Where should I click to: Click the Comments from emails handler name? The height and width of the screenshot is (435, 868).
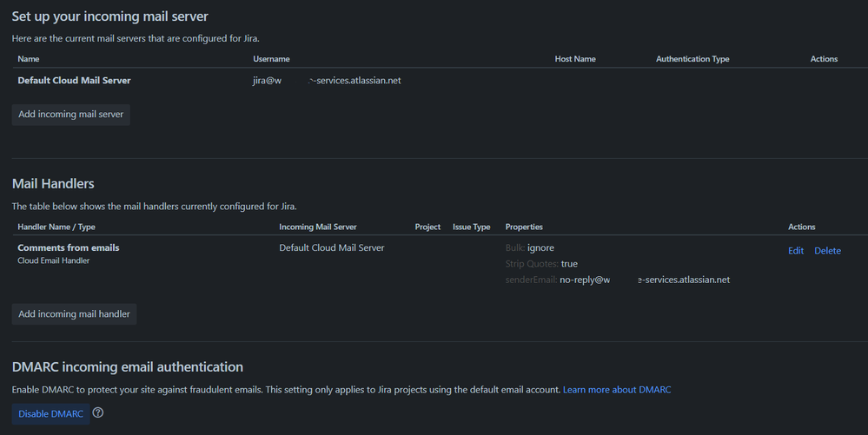pos(68,248)
